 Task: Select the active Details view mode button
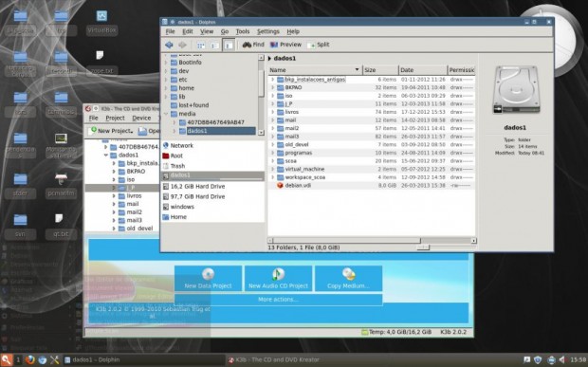[x=229, y=45]
